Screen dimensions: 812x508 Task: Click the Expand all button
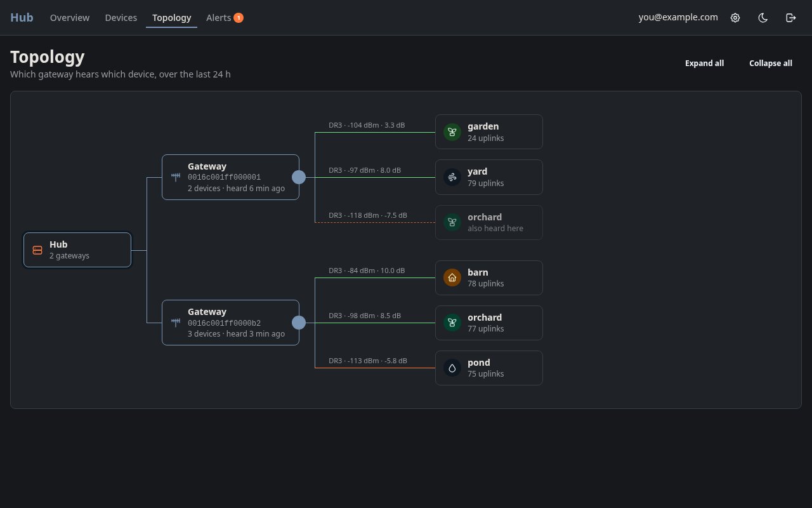(x=704, y=63)
